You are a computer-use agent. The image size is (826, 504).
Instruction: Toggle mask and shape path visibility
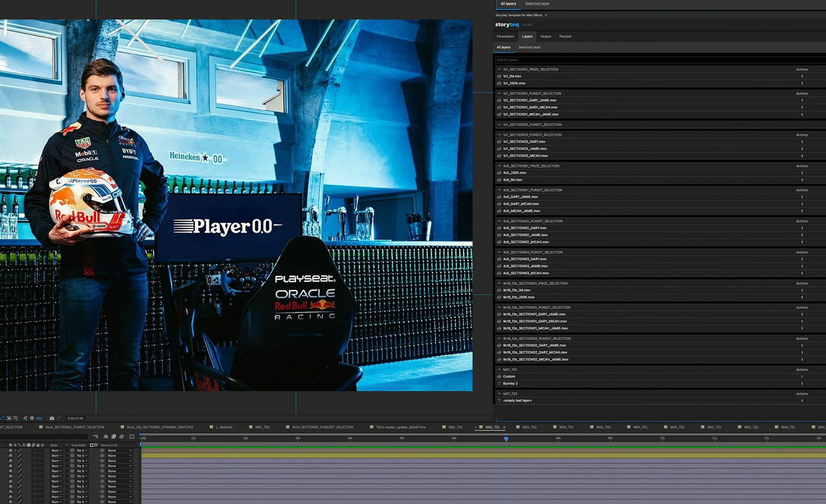[x=2, y=418]
